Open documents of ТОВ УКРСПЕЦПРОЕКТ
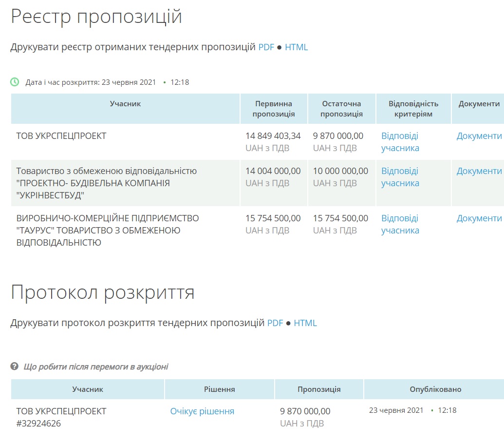Viewport: 504px width, 445px height. [479, 136]
